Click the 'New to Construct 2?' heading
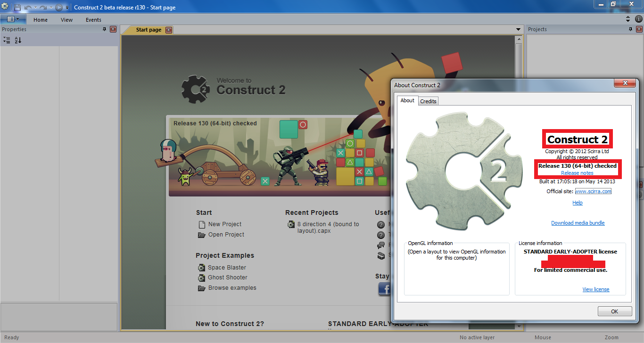The image size is (644, 343). (230, 324)
